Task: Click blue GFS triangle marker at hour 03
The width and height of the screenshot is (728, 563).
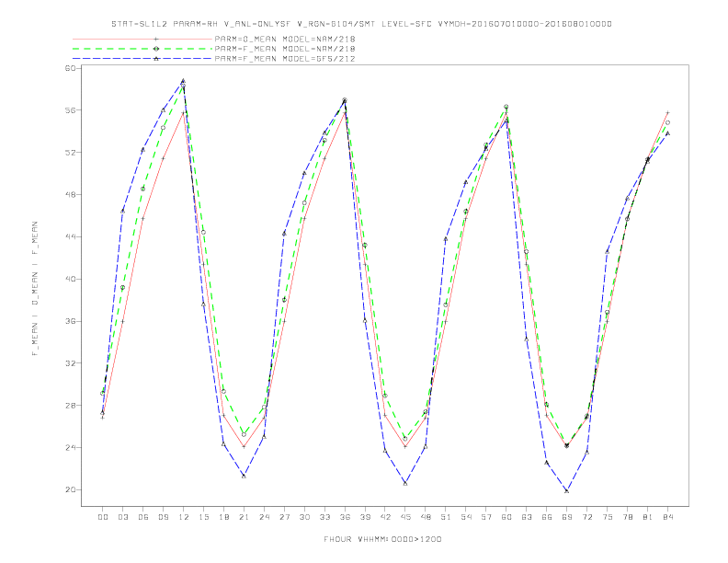Action: tap(122, 211)
